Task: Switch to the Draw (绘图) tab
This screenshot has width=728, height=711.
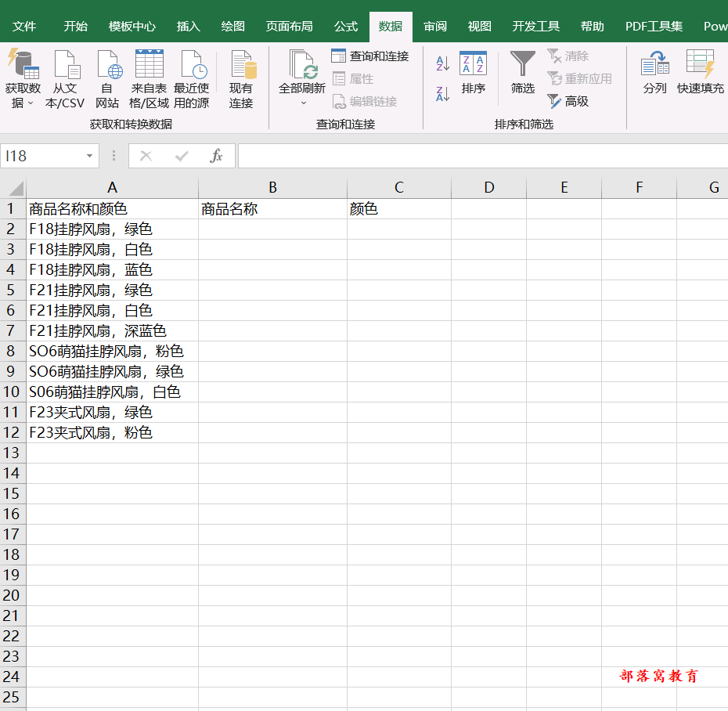Action: [x=233, y=27]
